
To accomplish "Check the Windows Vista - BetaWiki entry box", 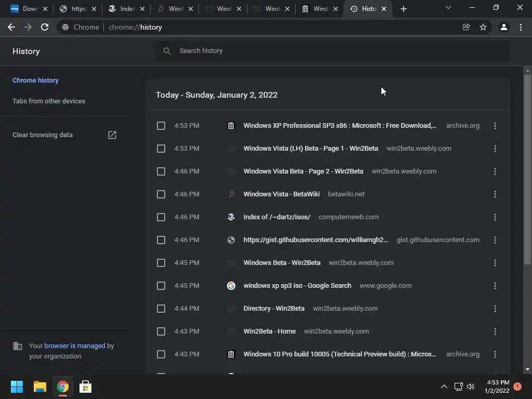I will tap(161, 194).
